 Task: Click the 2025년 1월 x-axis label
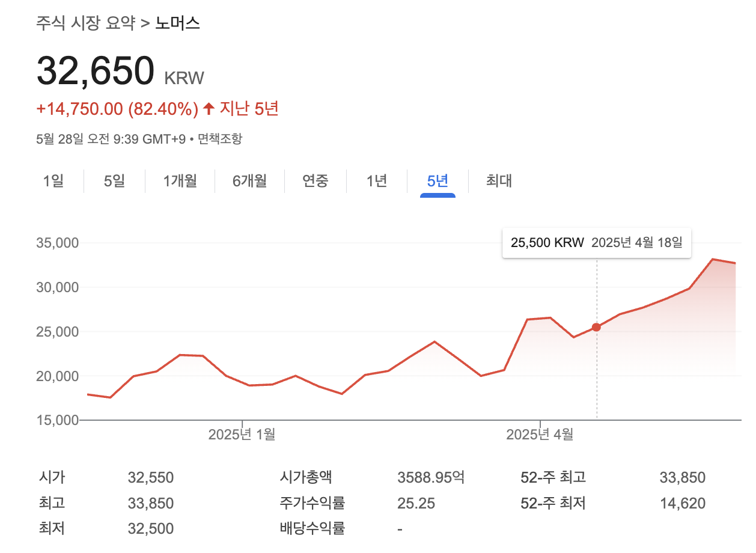pos(242,434)
